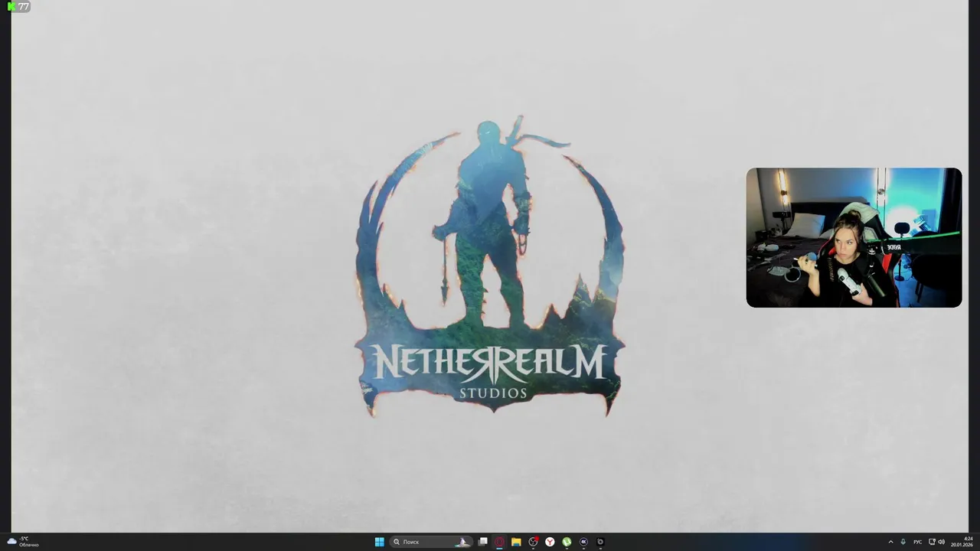980x551 pixels.
Task: Open network settings from the tray
Action: (x=932, y=542)
